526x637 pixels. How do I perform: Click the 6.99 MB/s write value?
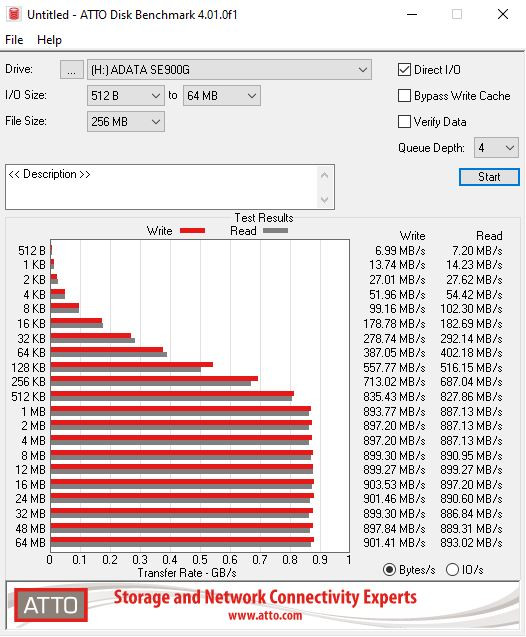[400, 251]
